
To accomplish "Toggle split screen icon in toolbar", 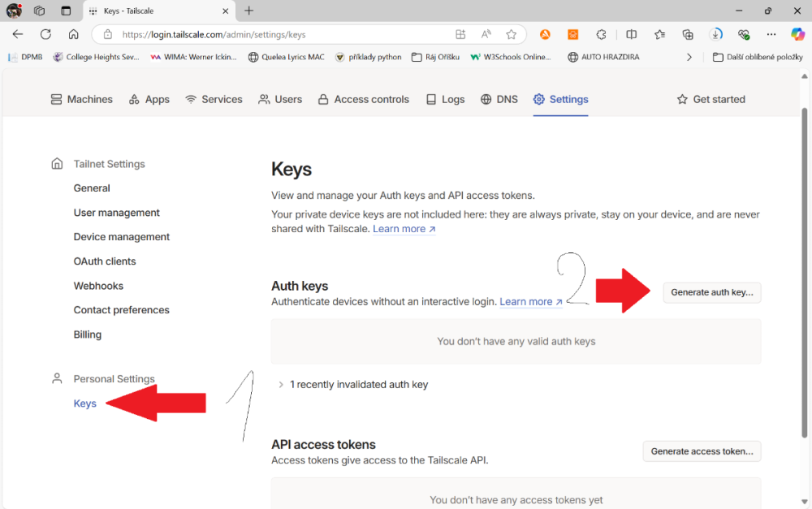I will tap(631, 34).
